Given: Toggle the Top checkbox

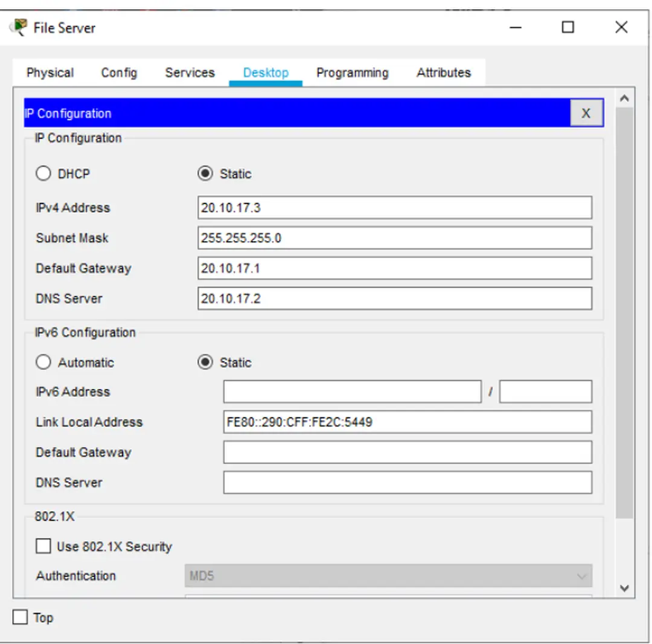Looking at the screenshot, I should click(21, 617).
